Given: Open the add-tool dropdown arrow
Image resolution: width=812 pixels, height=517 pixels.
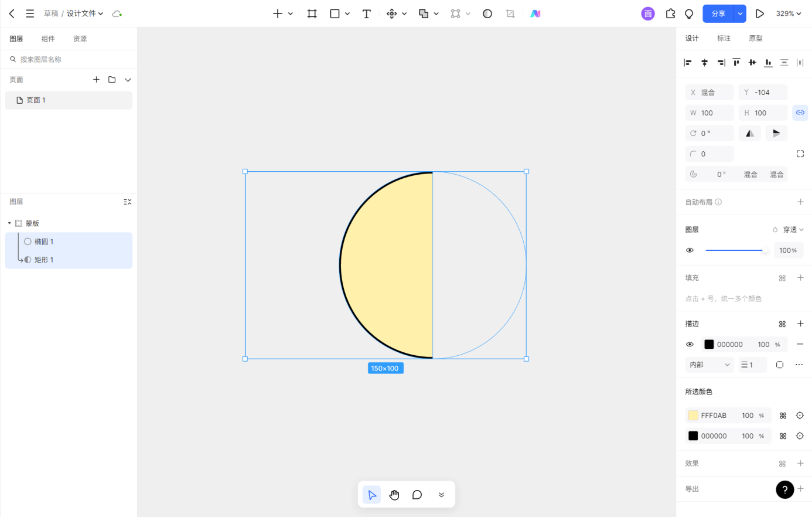Looking at the screenshot, I should tap(291, 13).
